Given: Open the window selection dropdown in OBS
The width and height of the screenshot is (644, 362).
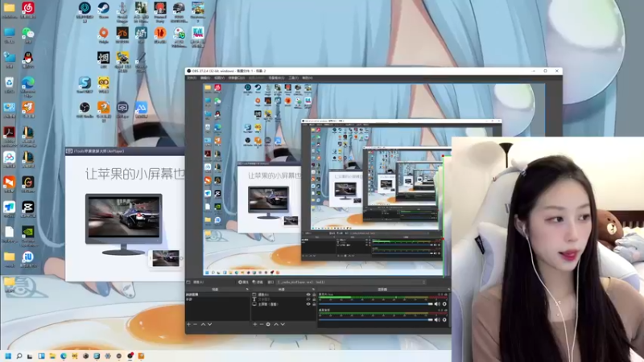Looking at the screenshot, I should (351, 282).
